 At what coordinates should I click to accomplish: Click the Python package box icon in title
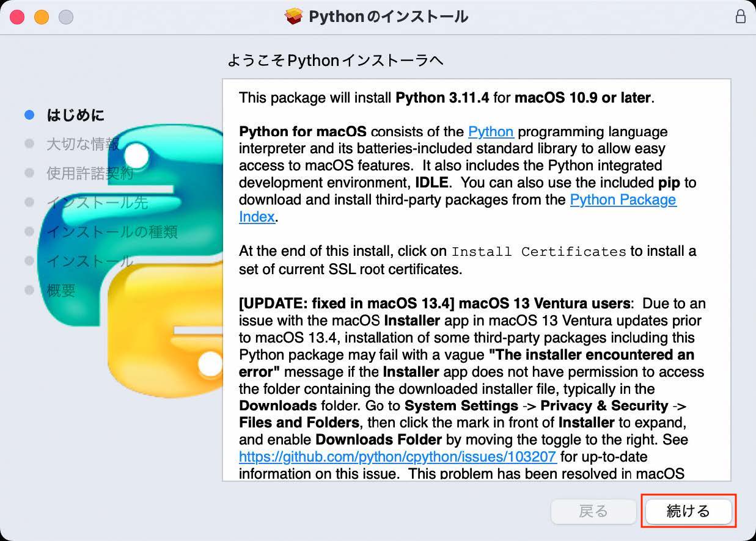tap(294, 16)
